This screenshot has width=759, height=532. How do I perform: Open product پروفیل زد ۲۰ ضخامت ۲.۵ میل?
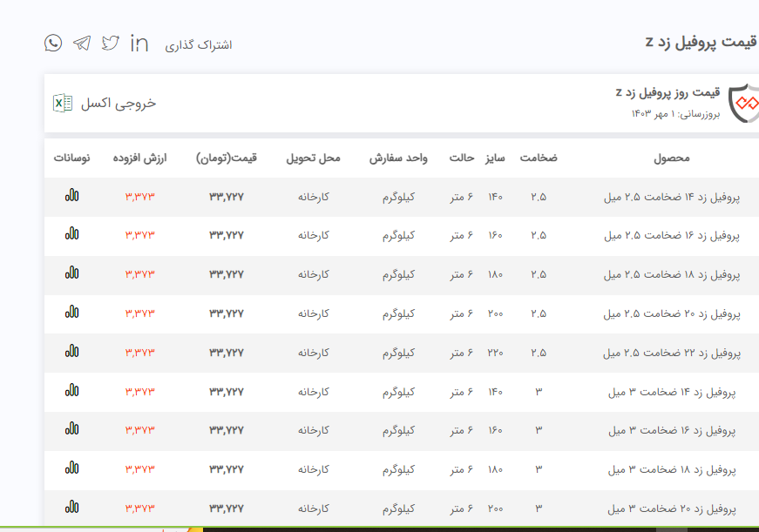(671, 313)
